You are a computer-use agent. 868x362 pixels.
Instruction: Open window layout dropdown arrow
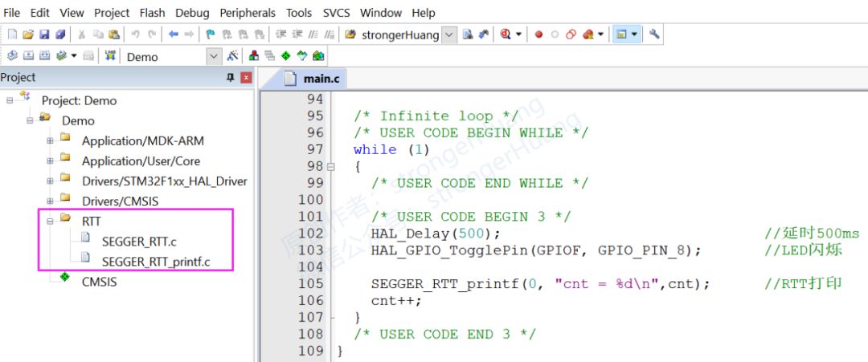(x=634, y=35)
